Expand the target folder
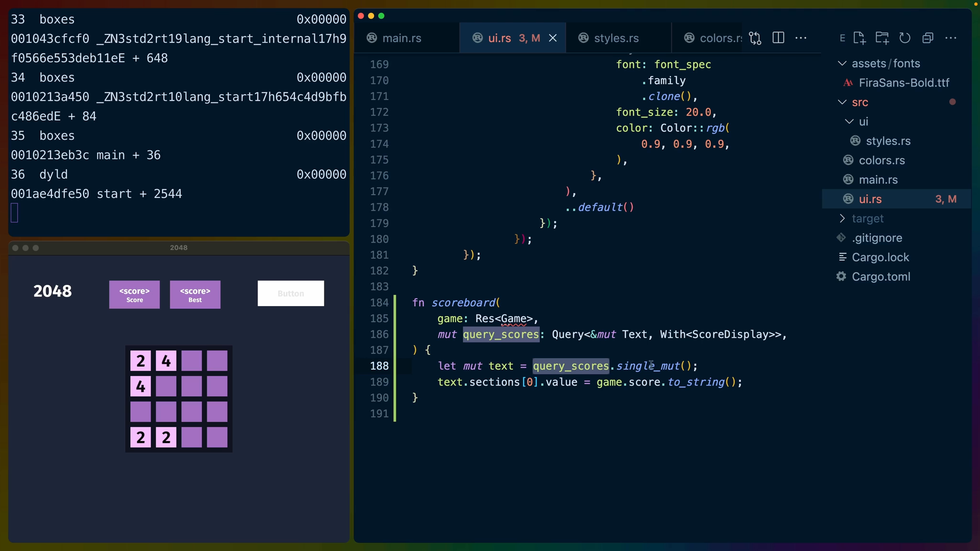This screenshot has height=551, width=980. pos(842,218)
